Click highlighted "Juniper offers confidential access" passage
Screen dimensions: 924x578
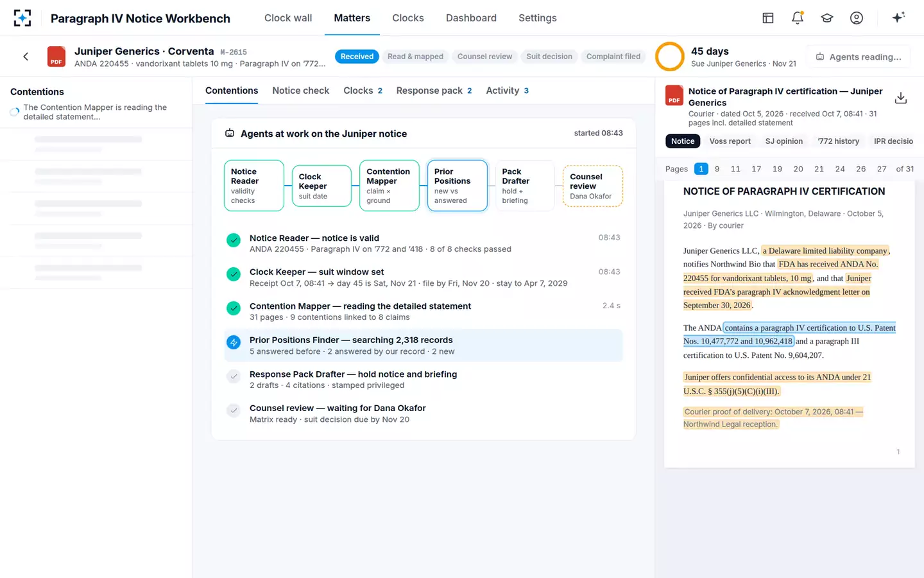tap(777, 384)
